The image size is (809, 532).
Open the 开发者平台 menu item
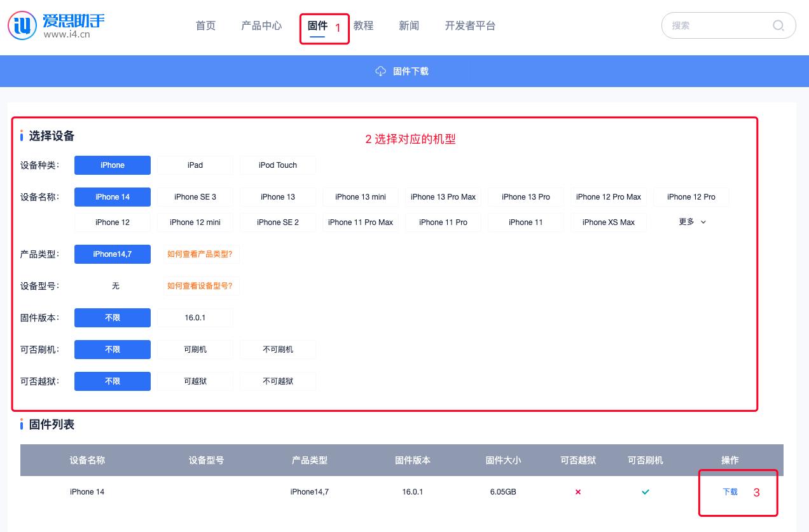coord(470,25)
